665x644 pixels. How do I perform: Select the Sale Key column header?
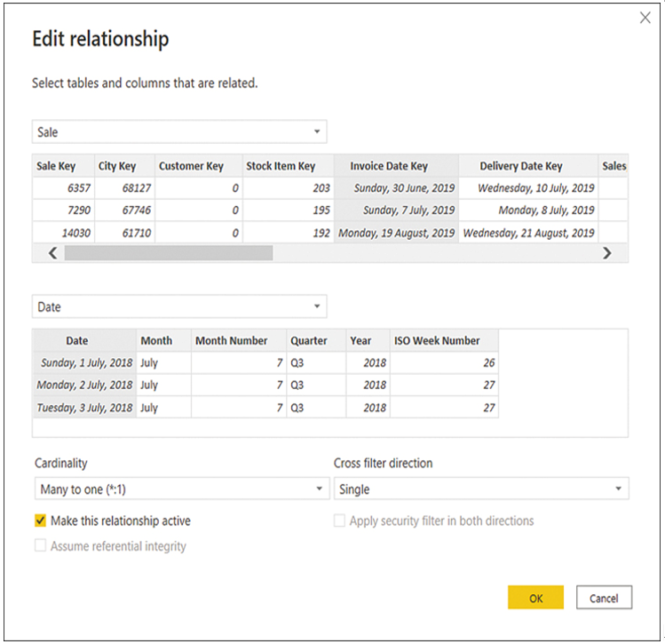coord(63,166)
